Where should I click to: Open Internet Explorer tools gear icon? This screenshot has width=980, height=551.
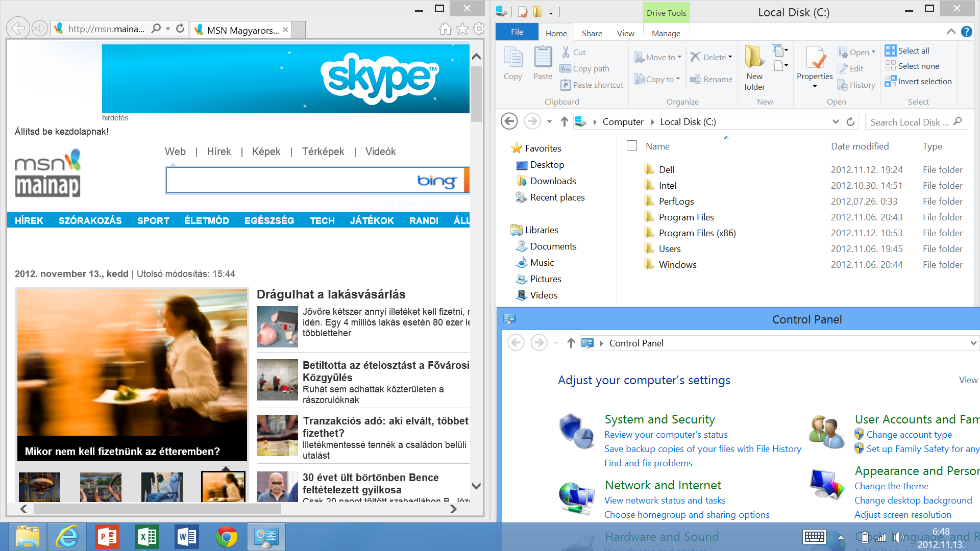coord(479,29)
